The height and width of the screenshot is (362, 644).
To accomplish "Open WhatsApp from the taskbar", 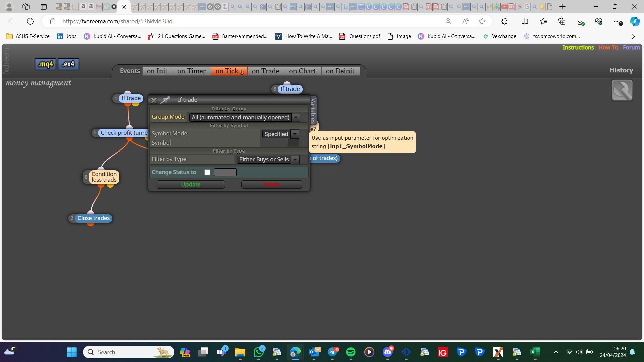I will click(x=259, y=352).
